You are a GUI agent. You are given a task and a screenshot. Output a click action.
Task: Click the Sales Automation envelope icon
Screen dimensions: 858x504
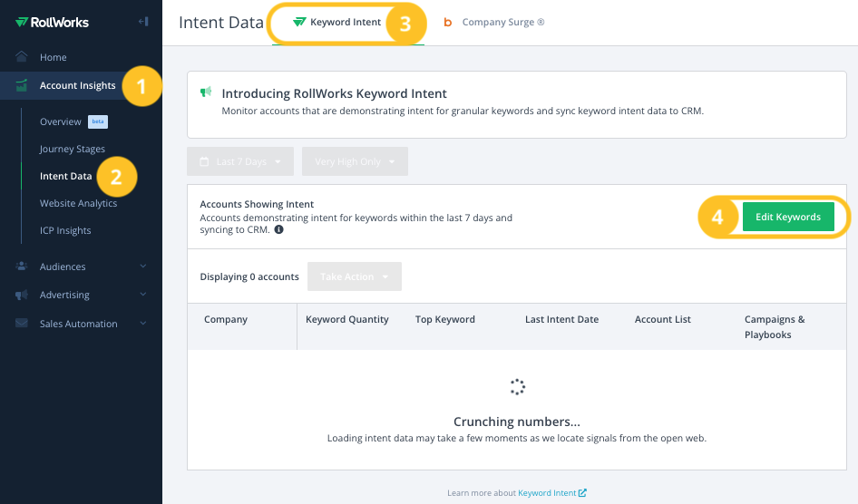coord(22,323)
